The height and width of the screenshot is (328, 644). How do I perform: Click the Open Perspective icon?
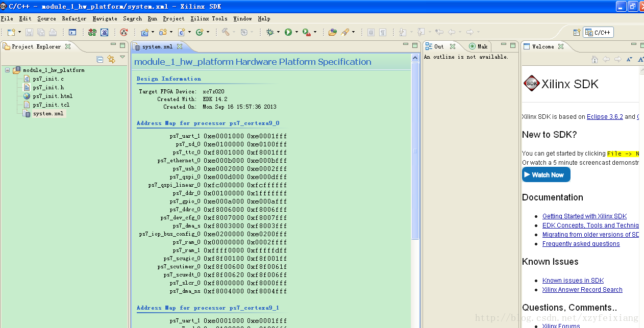pyautogui.click(x=577, y=32)
